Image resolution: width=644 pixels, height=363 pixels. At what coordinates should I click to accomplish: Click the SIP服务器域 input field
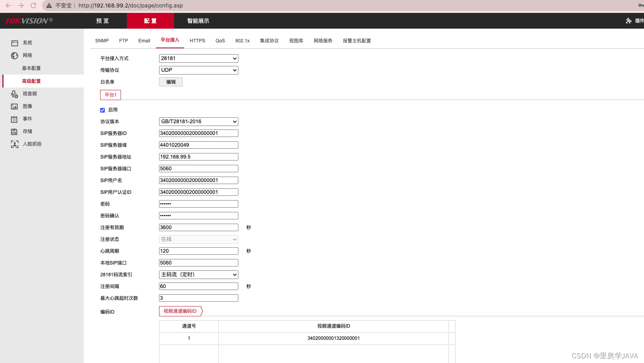pyautogui.click(x=199, y=145)
